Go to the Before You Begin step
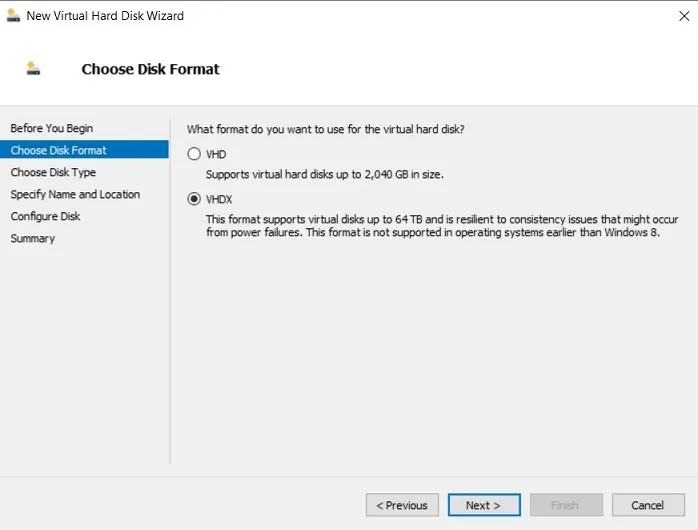Viewport: 698px width, 530px height. [51, 128]
